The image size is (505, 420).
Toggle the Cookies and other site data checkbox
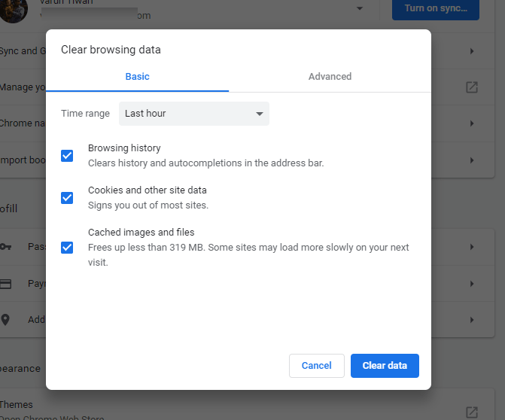pyautogui.click(x=67, y=198)
